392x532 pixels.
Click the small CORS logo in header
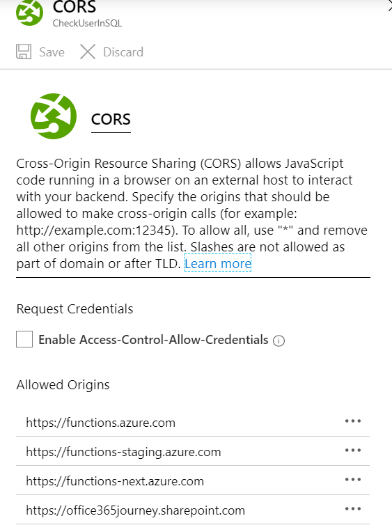[29, 13]
